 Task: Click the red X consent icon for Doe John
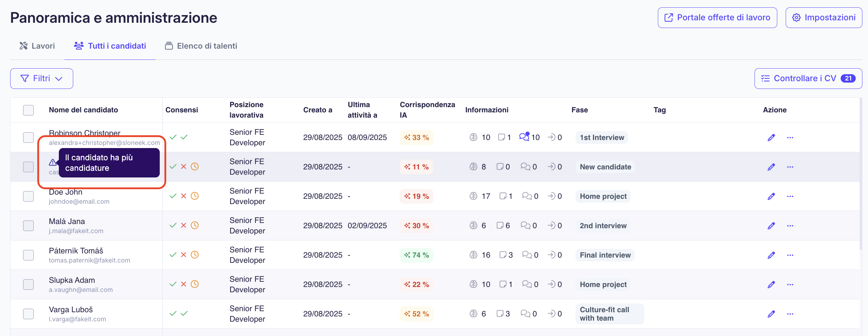(184, 196)
